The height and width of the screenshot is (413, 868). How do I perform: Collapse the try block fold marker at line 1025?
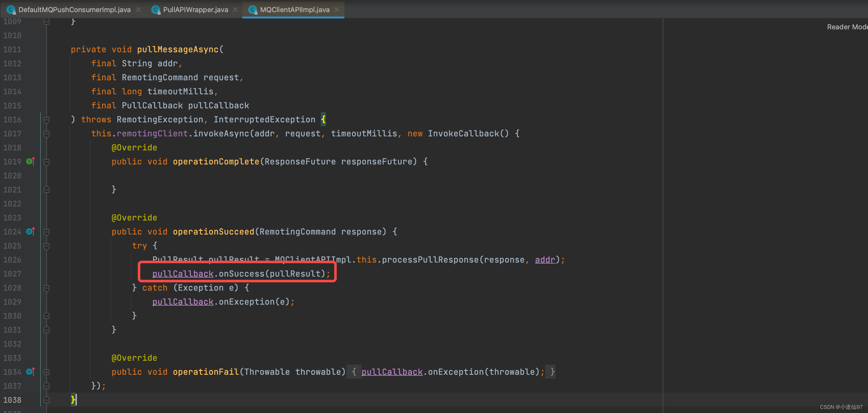47,246
